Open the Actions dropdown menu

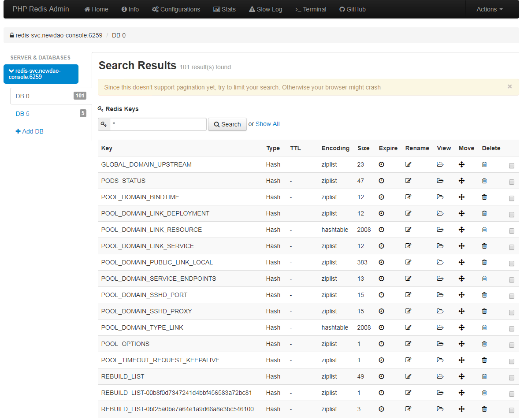[x=489, y=9]
